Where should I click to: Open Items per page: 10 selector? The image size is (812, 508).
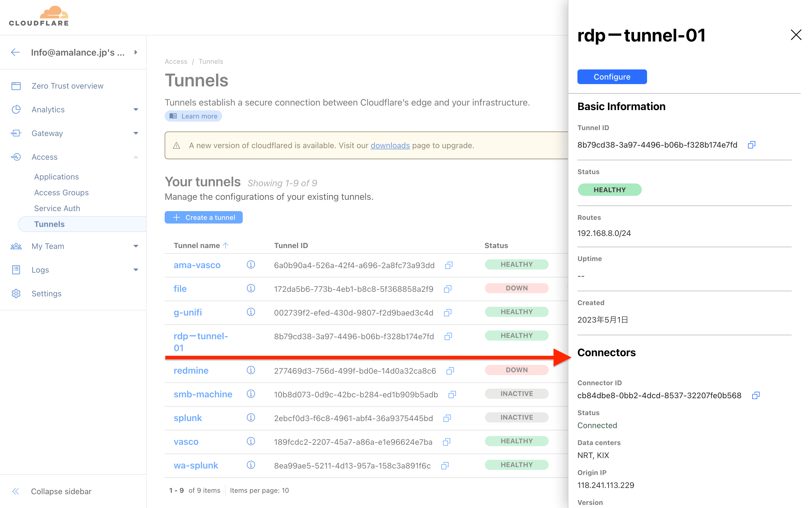pyautogui.click(x=259, y=491)
